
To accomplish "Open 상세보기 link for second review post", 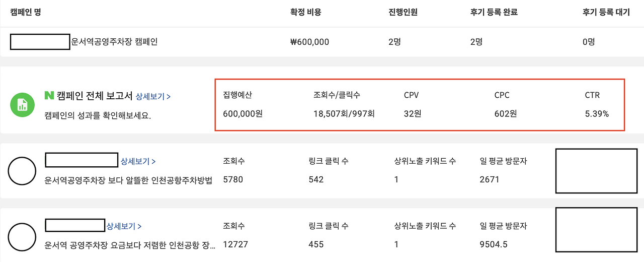I will [x=124, y=226].
